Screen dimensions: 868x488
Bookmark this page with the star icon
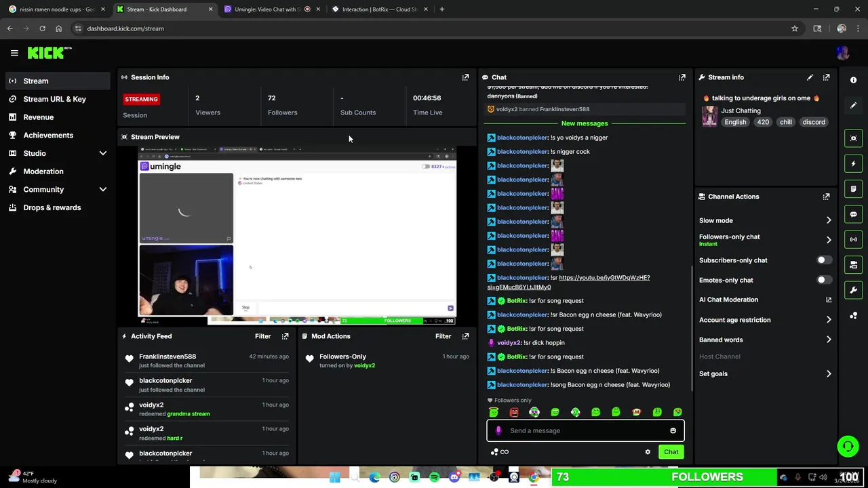point(795,28)
